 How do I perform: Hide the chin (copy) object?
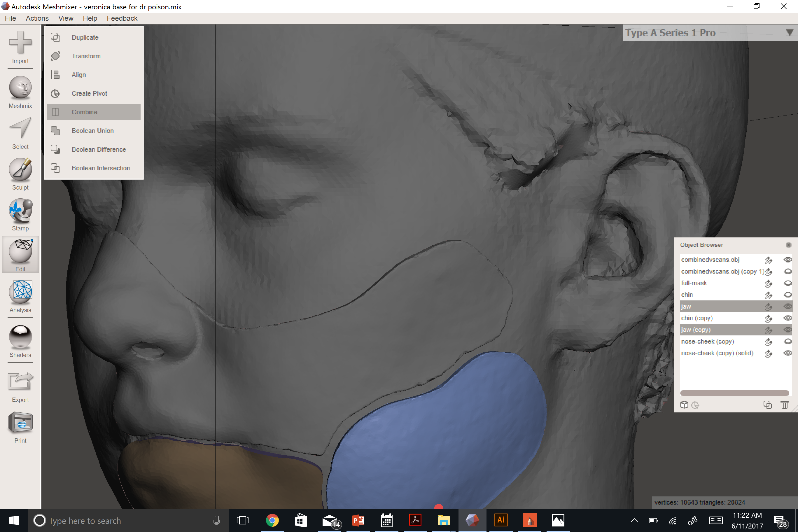pyautogui.click(x=787, y=318)
